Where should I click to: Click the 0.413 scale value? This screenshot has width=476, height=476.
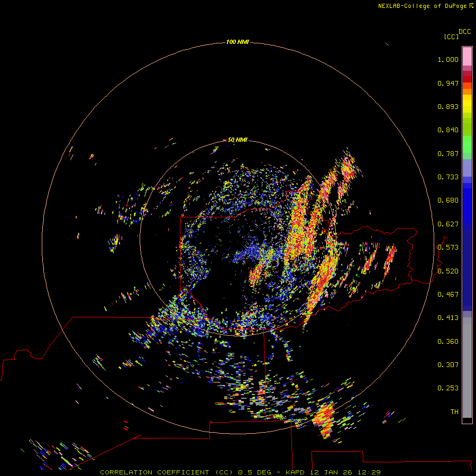coord(448,318)
